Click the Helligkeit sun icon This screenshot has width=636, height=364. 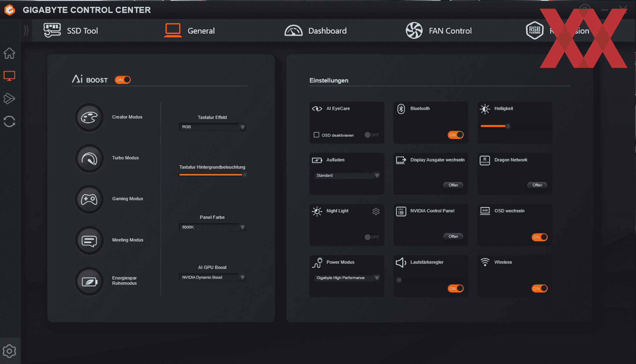tap(485, 109)
